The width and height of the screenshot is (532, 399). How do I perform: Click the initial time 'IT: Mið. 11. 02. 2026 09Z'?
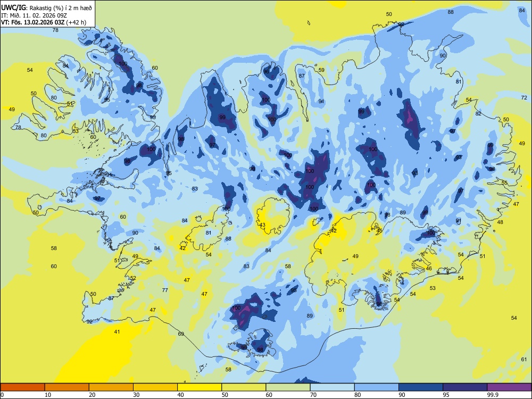click(x=34, y=15)
